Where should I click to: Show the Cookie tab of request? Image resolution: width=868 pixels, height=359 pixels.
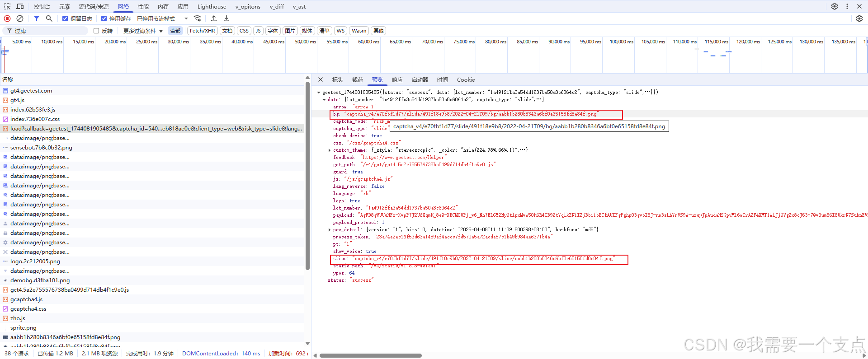click(x=466, y=79)
